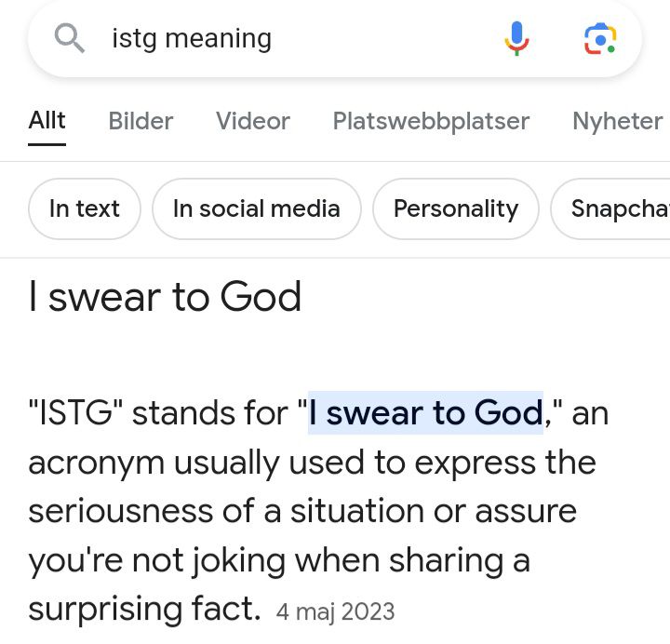The image size is (670, 644).
Task: Click the 'I swear to God' heading
Action: click(166, 296)
